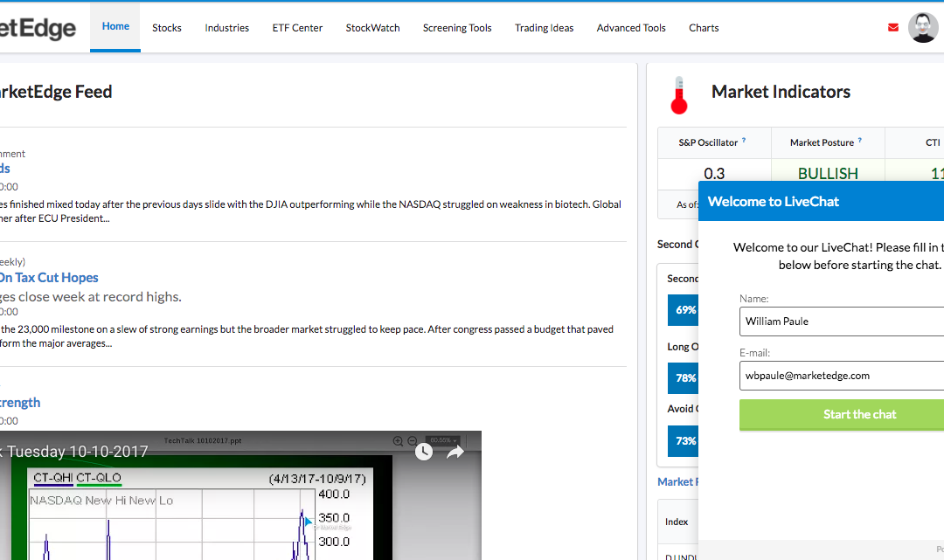Image resolution: width=944 pixels, height=560 pixels.
Task: Click the S&P Oscillator help question mark
Action: 744,140
